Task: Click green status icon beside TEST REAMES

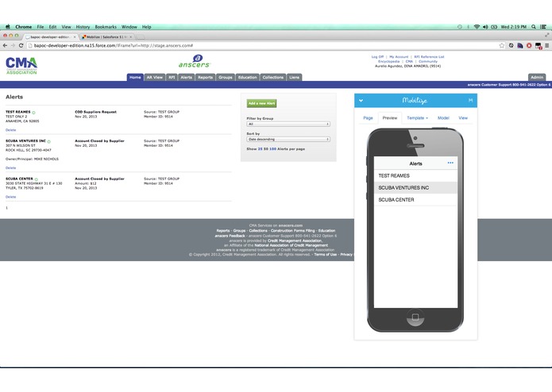Action: coord(34,113)
